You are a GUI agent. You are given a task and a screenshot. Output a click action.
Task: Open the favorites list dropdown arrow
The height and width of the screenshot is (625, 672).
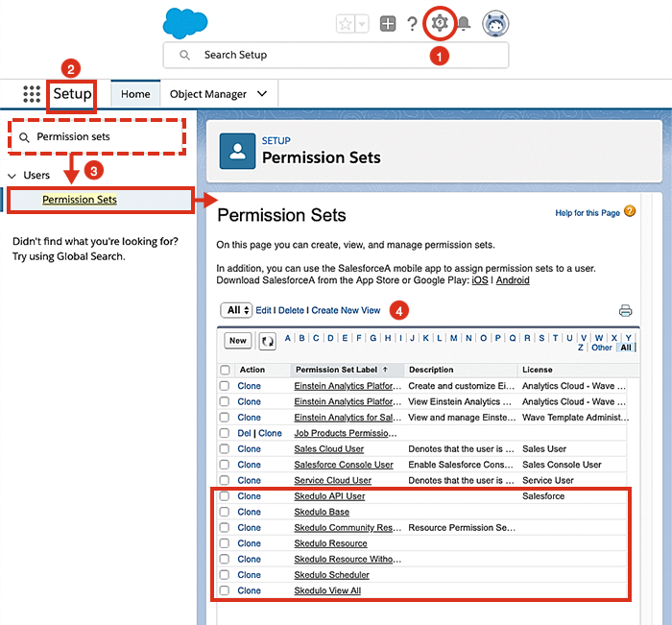[362, 24]
